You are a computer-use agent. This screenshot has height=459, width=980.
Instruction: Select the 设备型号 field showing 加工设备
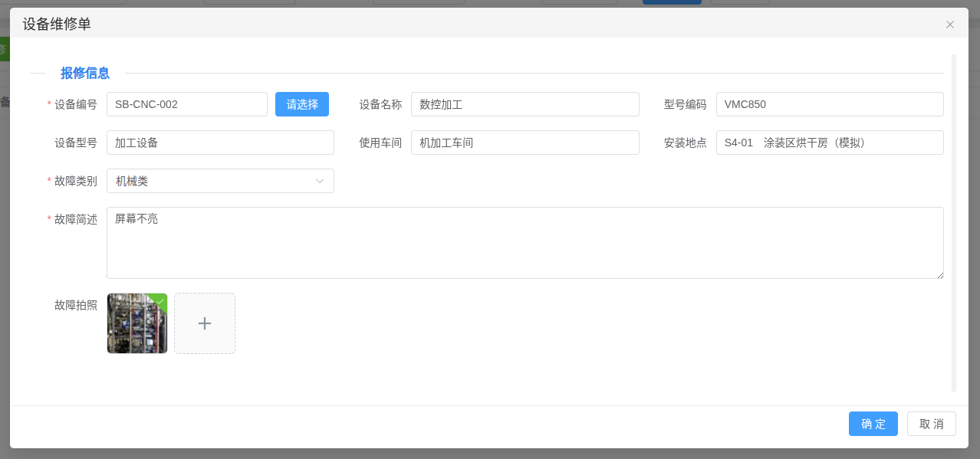[220, 143]
